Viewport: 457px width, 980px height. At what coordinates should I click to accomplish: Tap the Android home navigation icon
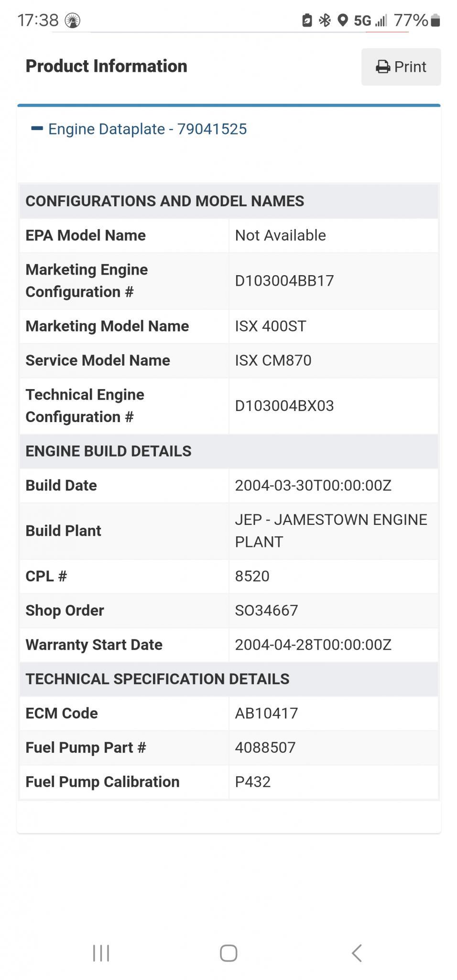tap(228, 953)
